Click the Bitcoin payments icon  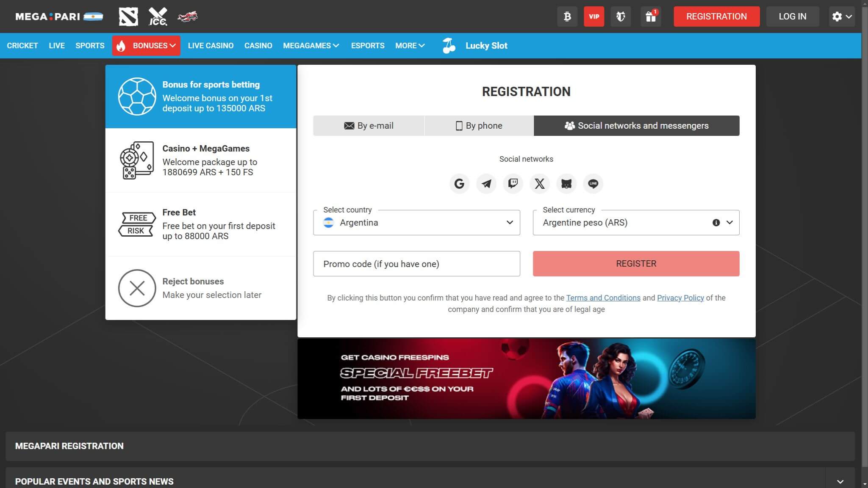point(567,17)
